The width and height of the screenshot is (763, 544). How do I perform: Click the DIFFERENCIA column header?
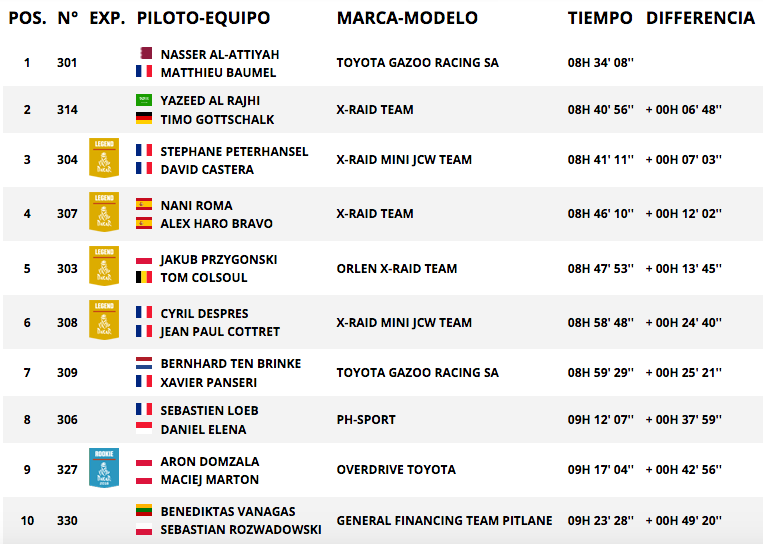pos(700,18)
